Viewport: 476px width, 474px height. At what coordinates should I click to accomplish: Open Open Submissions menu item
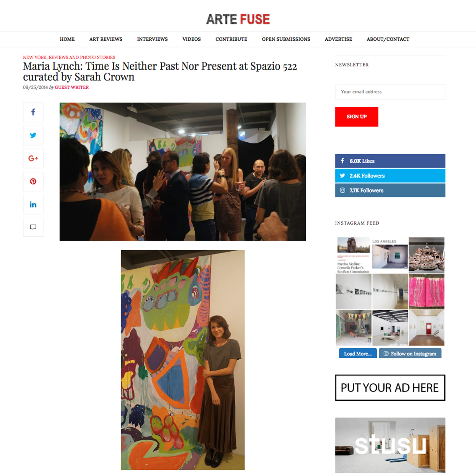(x=286, y=39)
